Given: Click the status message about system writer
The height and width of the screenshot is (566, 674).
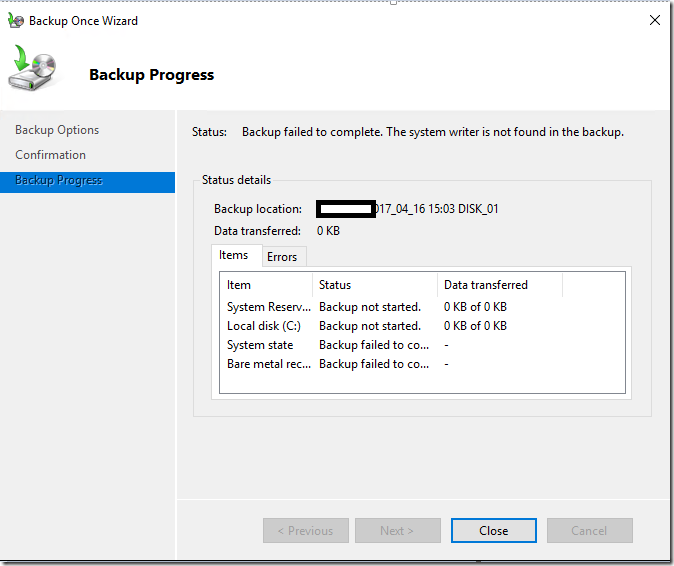Looking at the screenshot, I should click(432, 132).
